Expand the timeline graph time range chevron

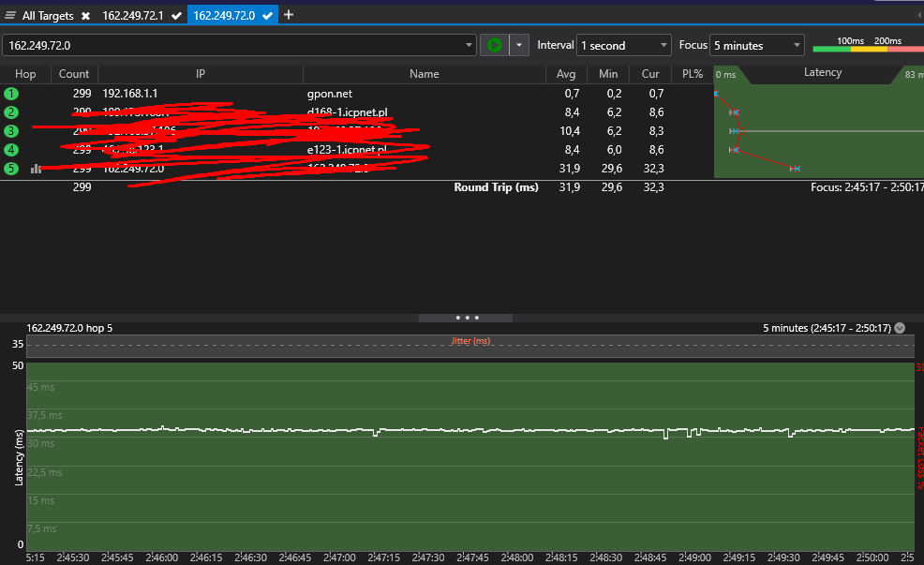[900, 328]
